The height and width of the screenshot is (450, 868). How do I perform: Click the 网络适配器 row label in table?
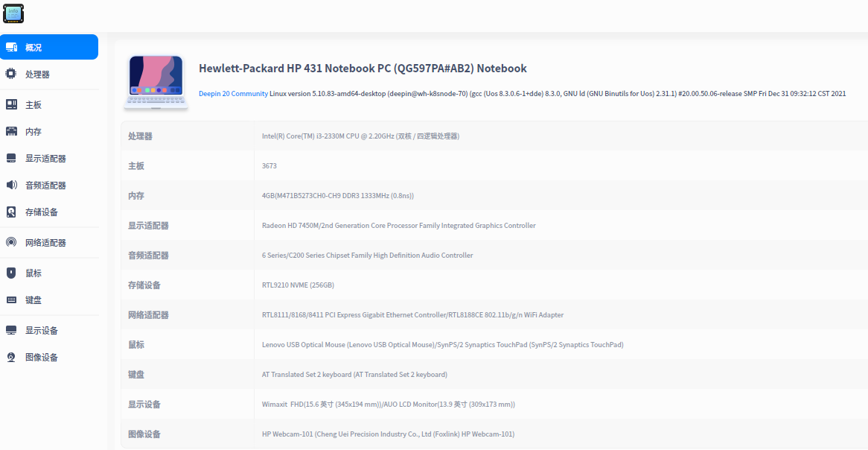(x=148, y=315)
